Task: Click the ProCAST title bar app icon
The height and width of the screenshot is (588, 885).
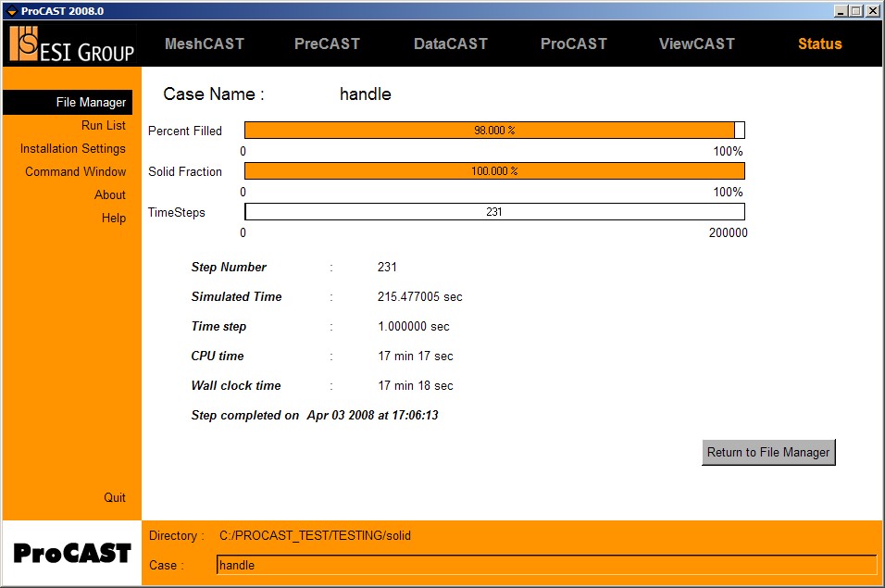Action: [x=12, y=11]
